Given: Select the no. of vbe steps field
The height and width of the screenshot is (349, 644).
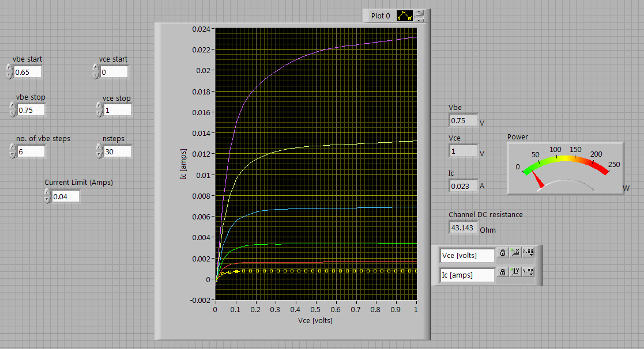Looking at the screenshot, I should tap(31, 151).
